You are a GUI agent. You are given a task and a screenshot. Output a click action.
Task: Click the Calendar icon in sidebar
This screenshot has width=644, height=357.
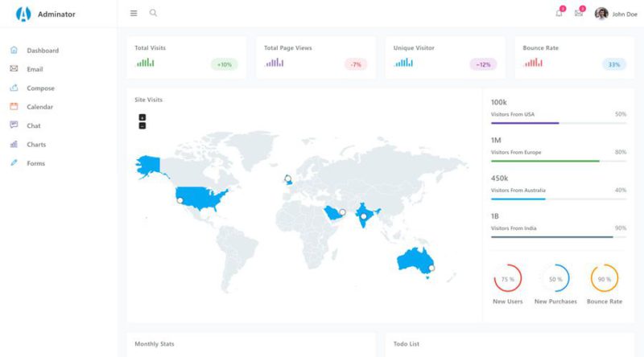click(14, 107)
